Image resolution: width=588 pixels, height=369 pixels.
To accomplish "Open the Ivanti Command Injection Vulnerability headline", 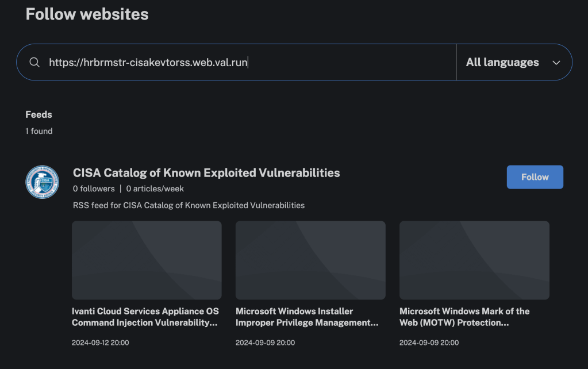I will pyautogui.click(x=145, y=317).
